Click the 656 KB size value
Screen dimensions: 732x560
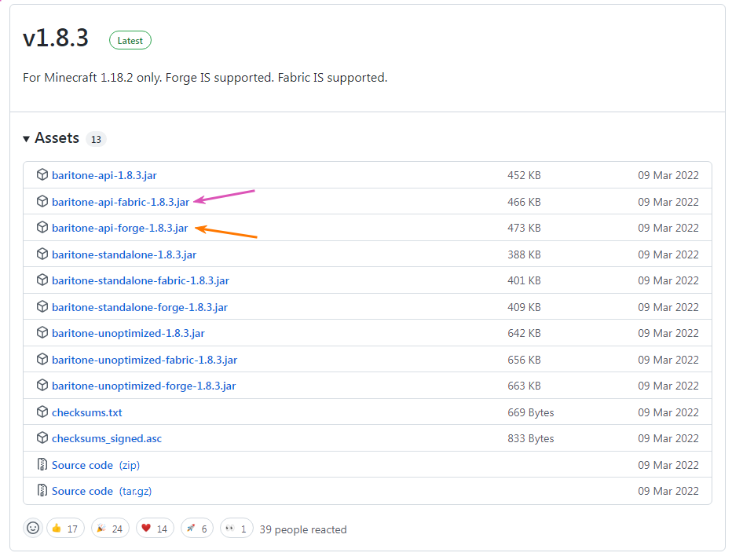(524, 361)
